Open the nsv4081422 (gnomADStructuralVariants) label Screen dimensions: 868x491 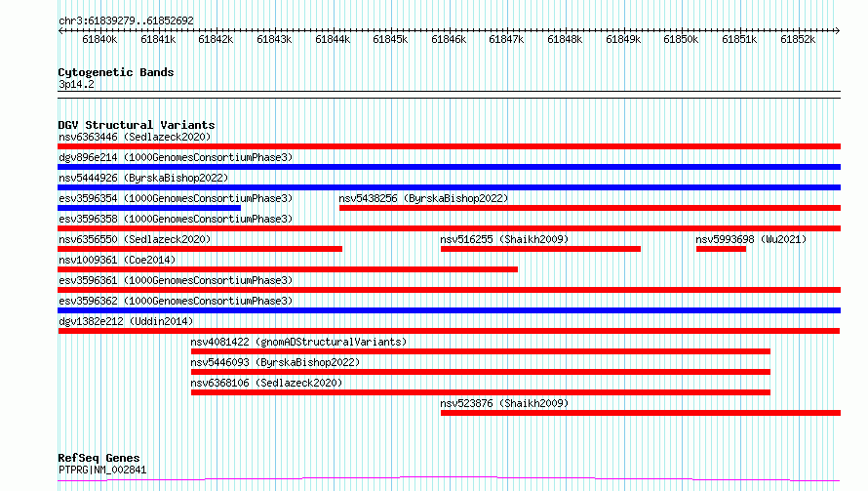pos(298,342)
